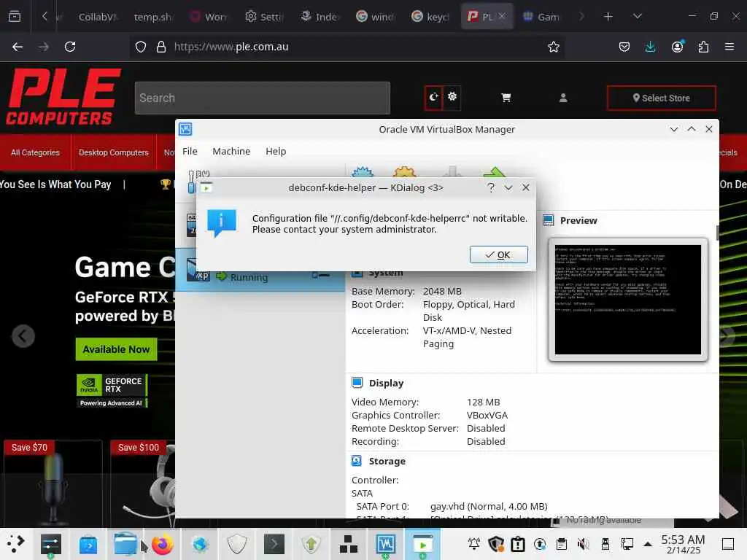
Task: Open the KDE application launcher
Action: coord(15,544)
